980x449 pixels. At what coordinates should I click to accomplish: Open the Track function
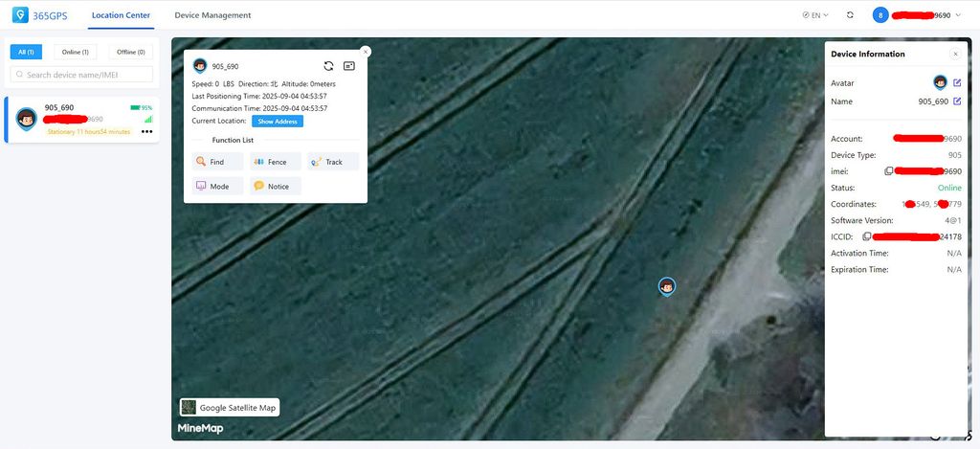333,162
